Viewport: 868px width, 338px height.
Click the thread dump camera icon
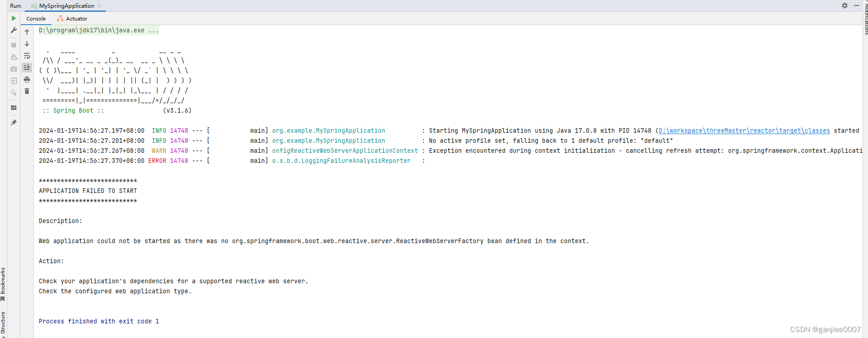tap(14, 69)
